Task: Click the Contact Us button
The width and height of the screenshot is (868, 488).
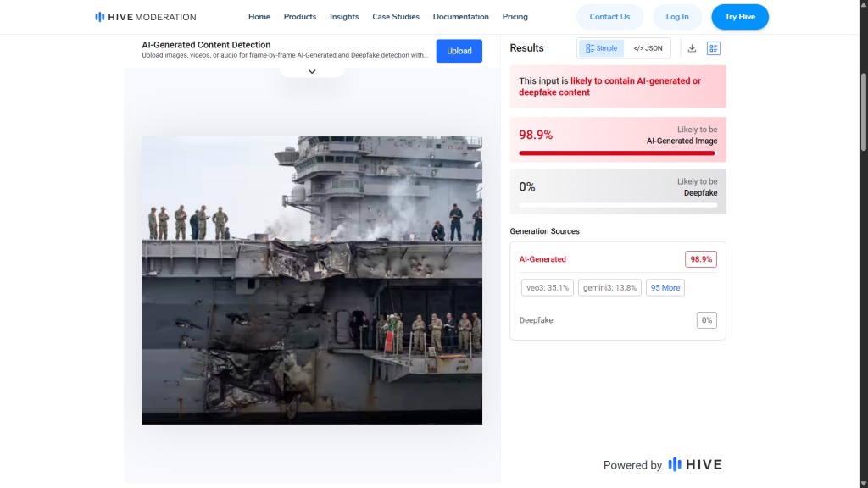Action: pos(609,17)
